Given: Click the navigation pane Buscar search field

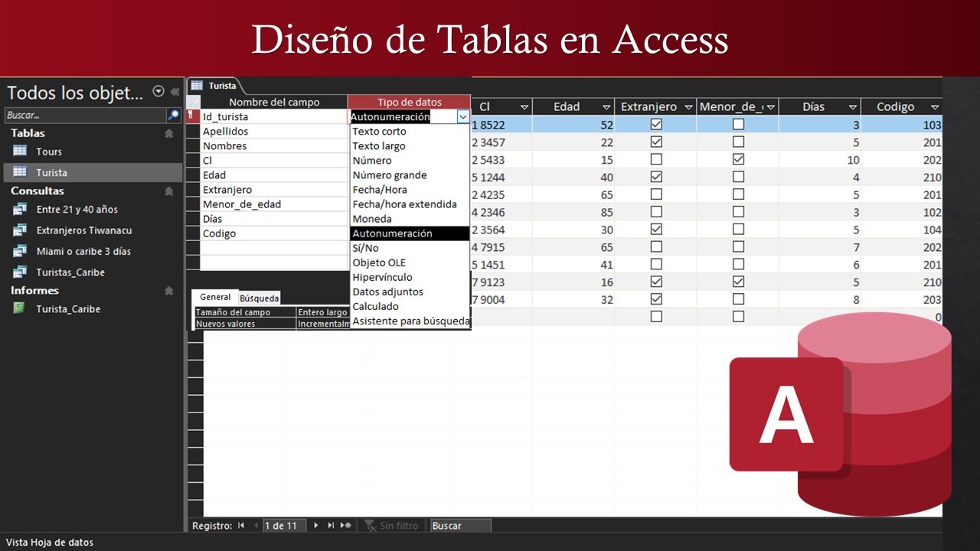Looking at the screenshot, I should (85, 115).
